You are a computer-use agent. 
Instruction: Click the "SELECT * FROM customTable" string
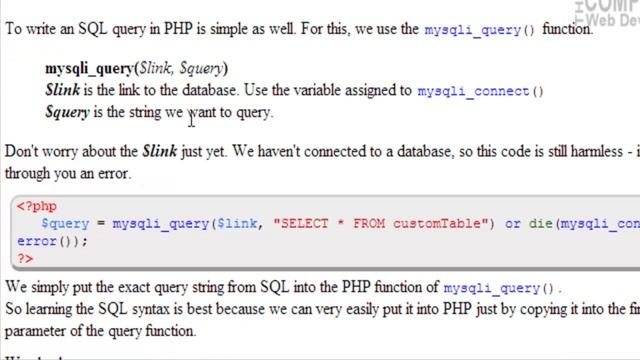381,224
